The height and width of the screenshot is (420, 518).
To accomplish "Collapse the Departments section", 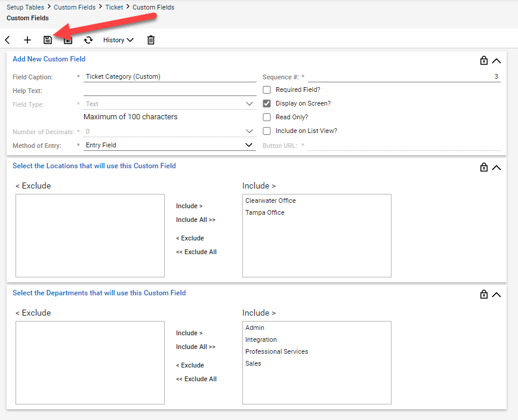I will click(496, 295).
